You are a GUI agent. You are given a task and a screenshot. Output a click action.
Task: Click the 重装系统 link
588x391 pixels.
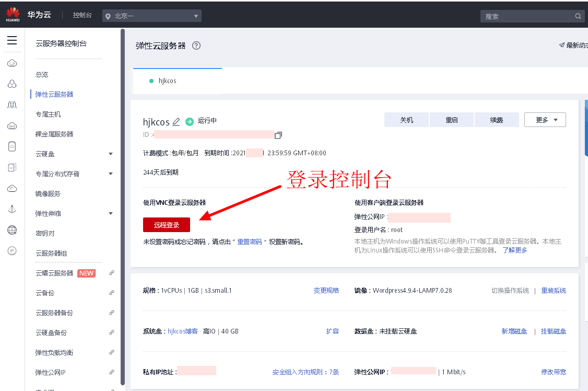click(554, 291)
